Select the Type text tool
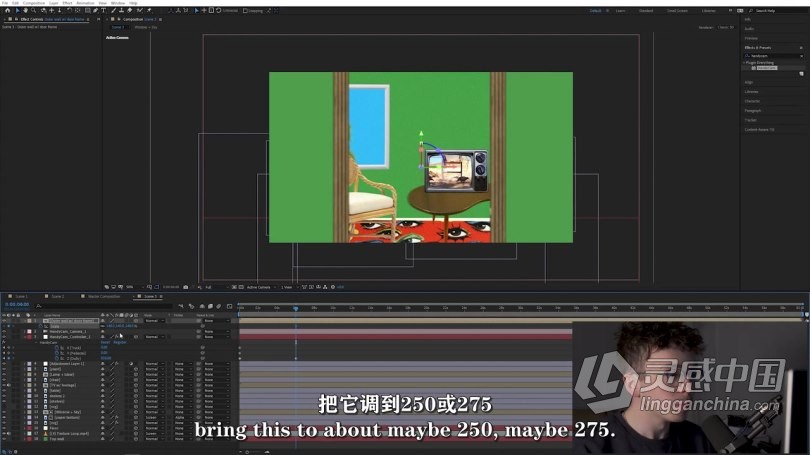The height and width of the screenshot is (455, 810). pos(103,10)
